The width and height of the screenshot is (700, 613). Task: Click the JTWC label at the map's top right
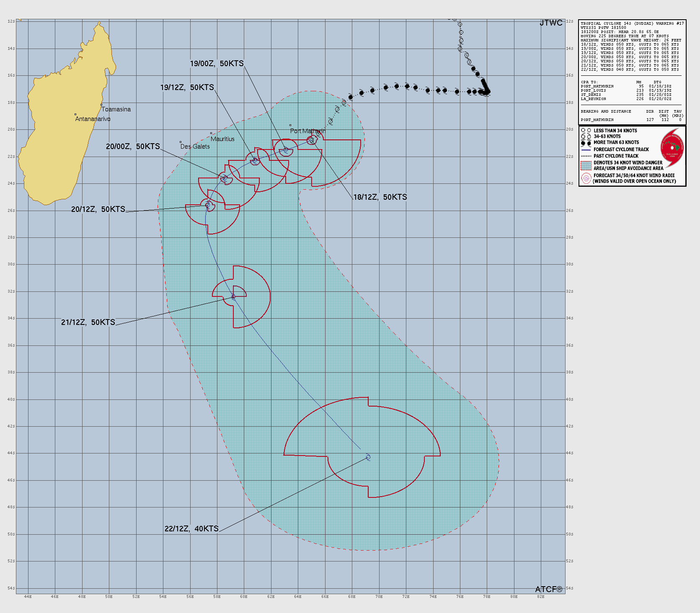pos(551,23)
